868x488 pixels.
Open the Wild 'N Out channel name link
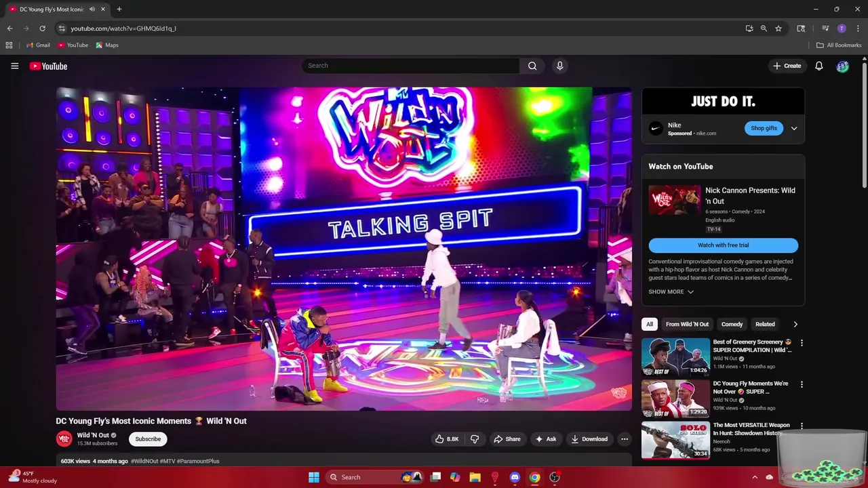point(93,435)
